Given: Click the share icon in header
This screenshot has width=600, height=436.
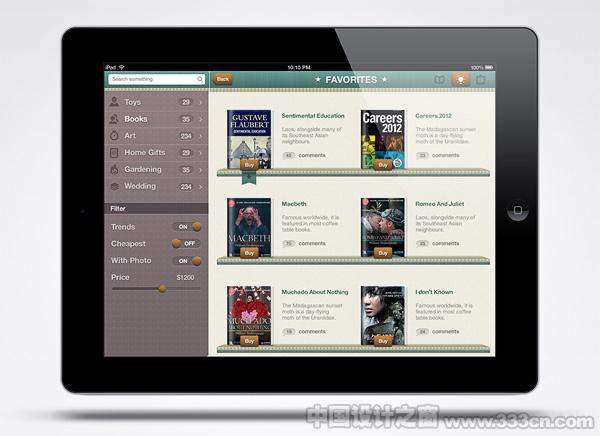Looking at the screenshot, I should [x=481, y=80].
